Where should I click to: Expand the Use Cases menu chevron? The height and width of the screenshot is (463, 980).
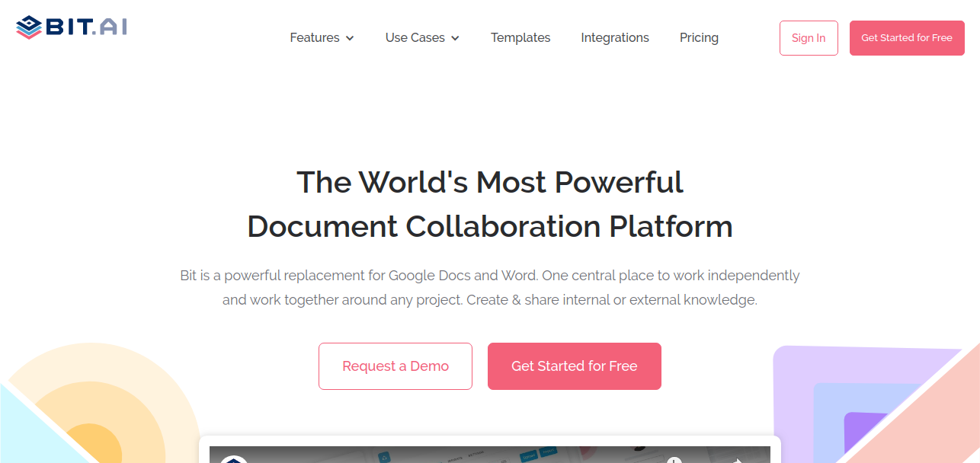(x=455, y=38)
